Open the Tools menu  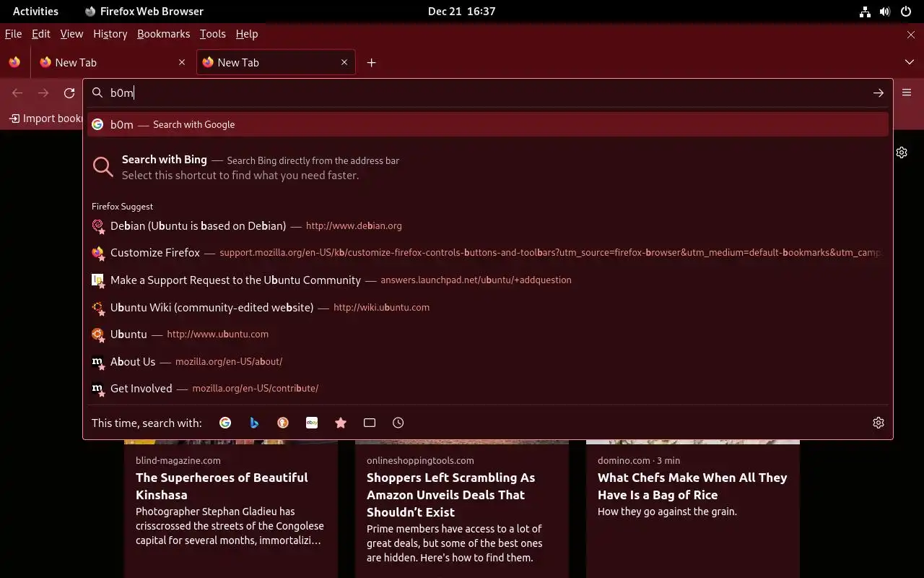click(x=213, y=34)
